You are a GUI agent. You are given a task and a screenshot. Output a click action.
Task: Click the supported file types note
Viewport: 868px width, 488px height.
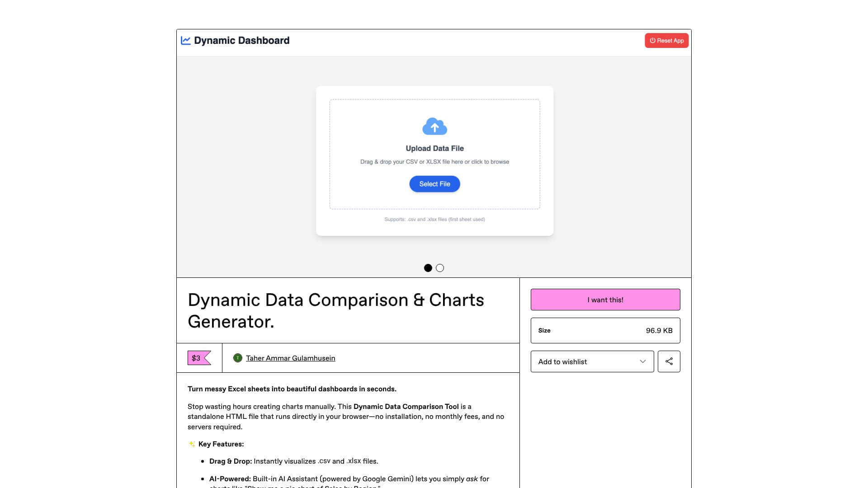click(x=434, y=220)
